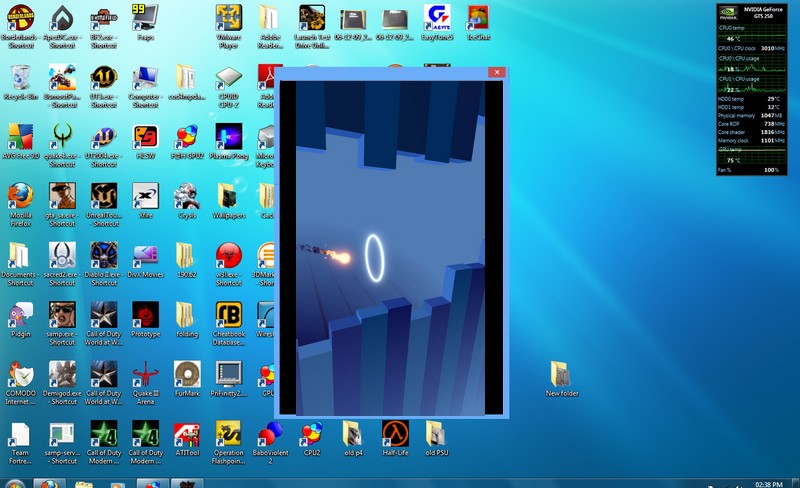
Task: Open the Prototype game shortcut
Action: pyautogui.click(x=145, y=315)
